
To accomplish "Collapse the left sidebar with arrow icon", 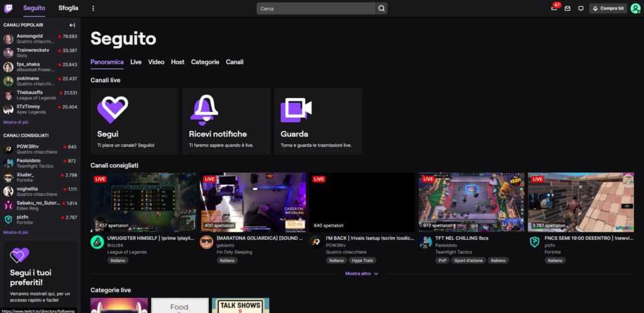I will pos(72,25).
